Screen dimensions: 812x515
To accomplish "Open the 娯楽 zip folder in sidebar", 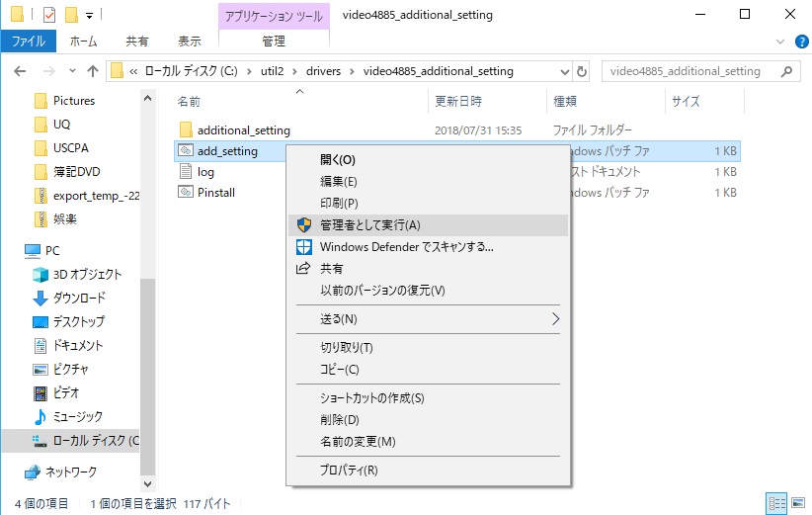I will click(65, 219).
